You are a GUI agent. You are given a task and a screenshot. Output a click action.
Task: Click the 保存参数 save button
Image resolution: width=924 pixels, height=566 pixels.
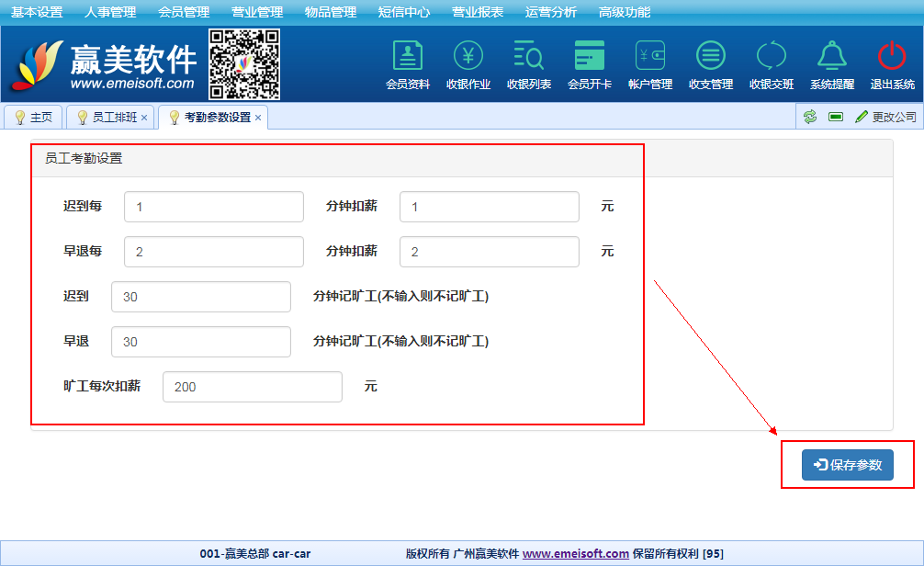click(x=847, y=465)
